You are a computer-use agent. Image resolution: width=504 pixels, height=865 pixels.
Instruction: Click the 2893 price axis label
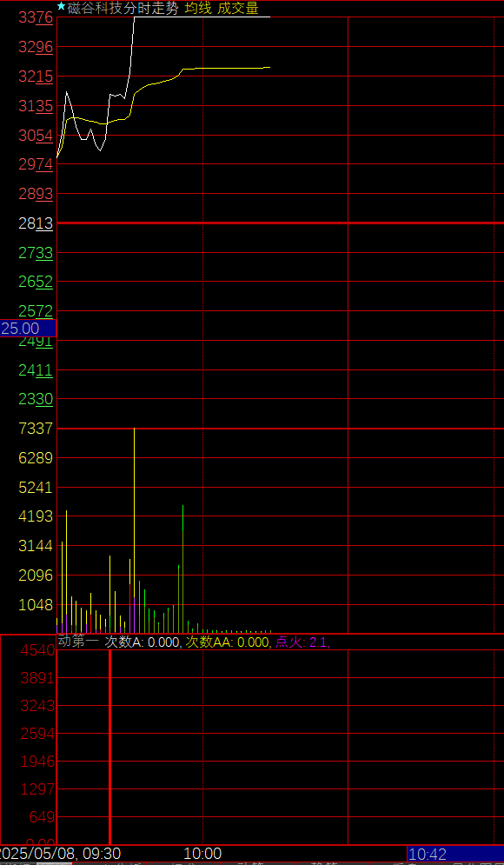36,194
